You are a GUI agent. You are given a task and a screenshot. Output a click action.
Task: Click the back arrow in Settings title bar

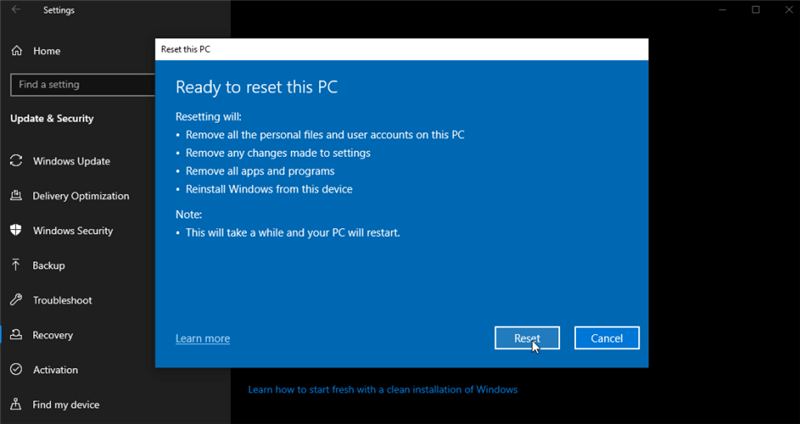[x=16, y=10]
